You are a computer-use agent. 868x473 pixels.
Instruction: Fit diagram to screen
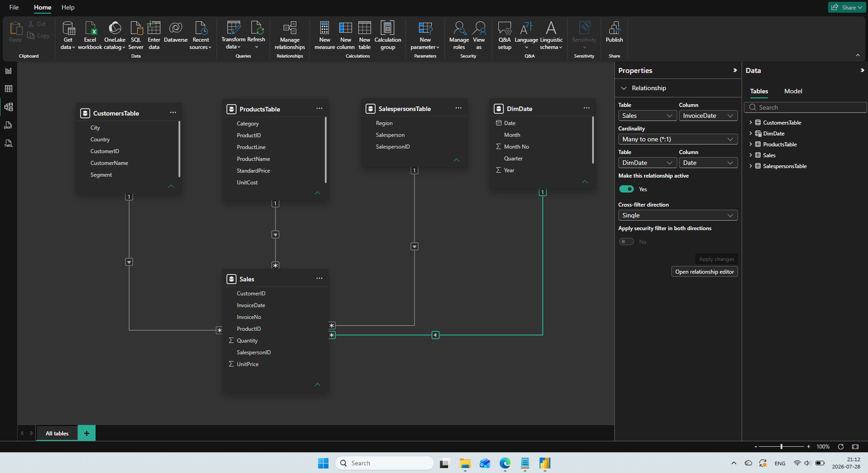(856, 446)
